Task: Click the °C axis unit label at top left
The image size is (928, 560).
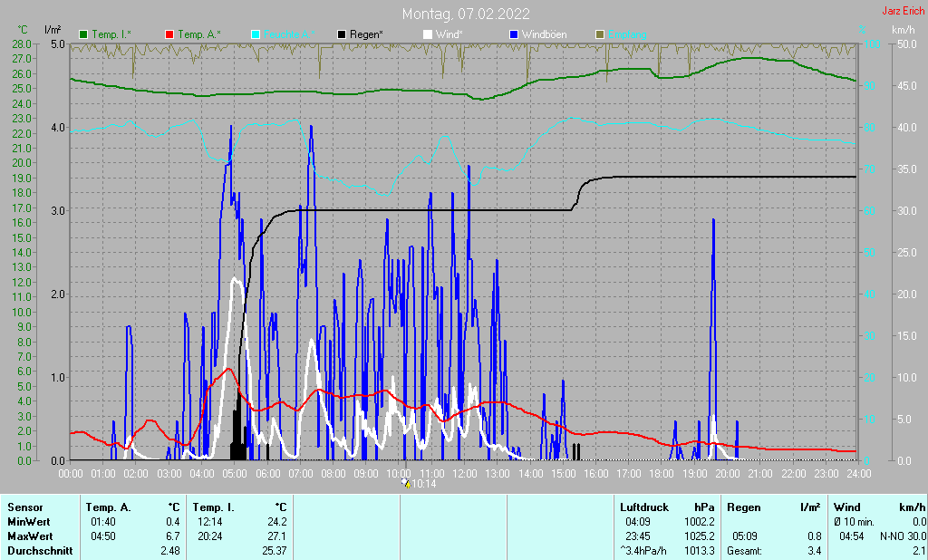Action: point(24,30)
